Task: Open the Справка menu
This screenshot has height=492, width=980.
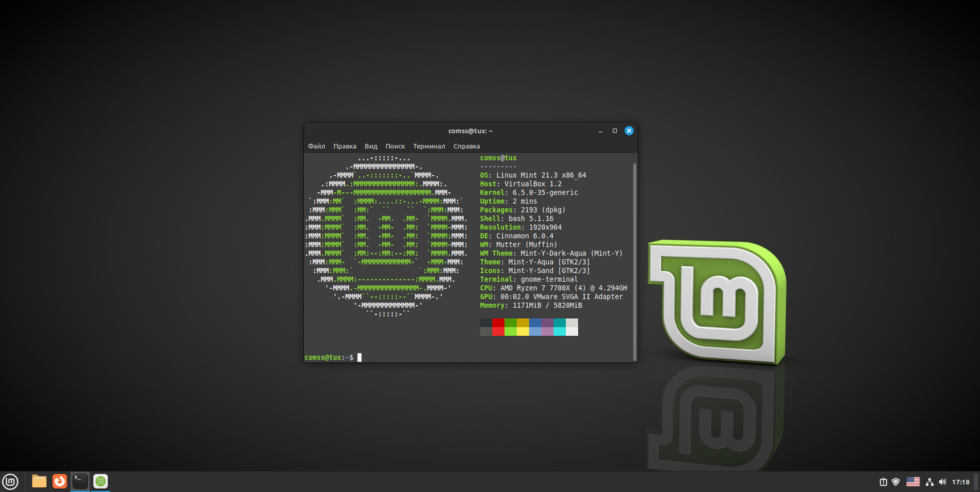Action: pyautogui.click(x=466, y=146)
